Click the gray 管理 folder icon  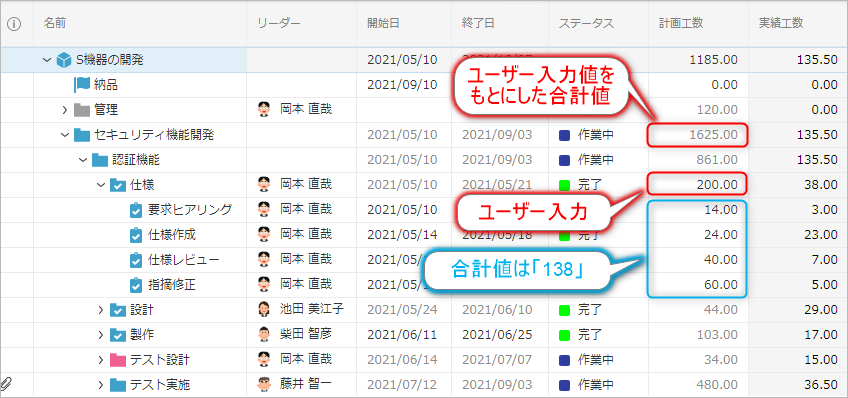(81, 110)
